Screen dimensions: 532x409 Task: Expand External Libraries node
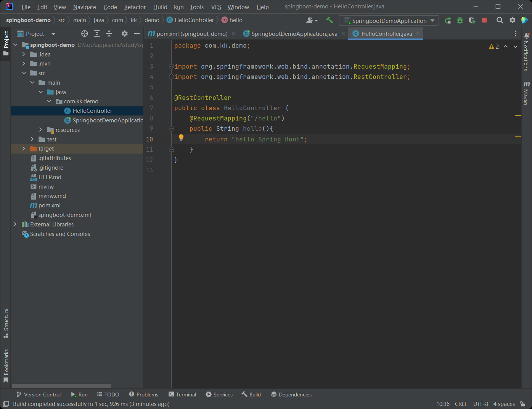15,225
